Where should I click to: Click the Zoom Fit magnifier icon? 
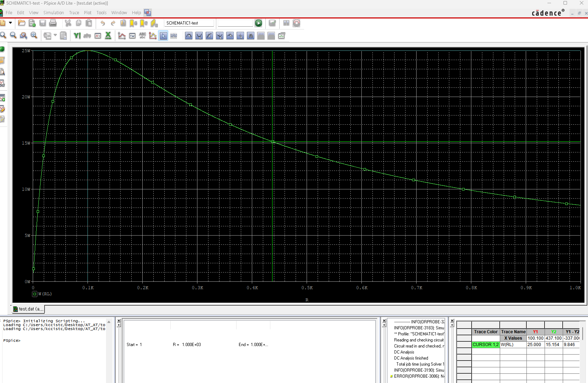click(x=34, y=36)
